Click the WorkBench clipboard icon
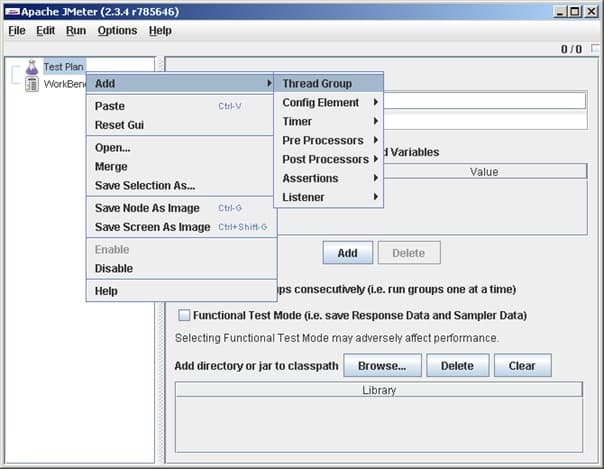 32,84
